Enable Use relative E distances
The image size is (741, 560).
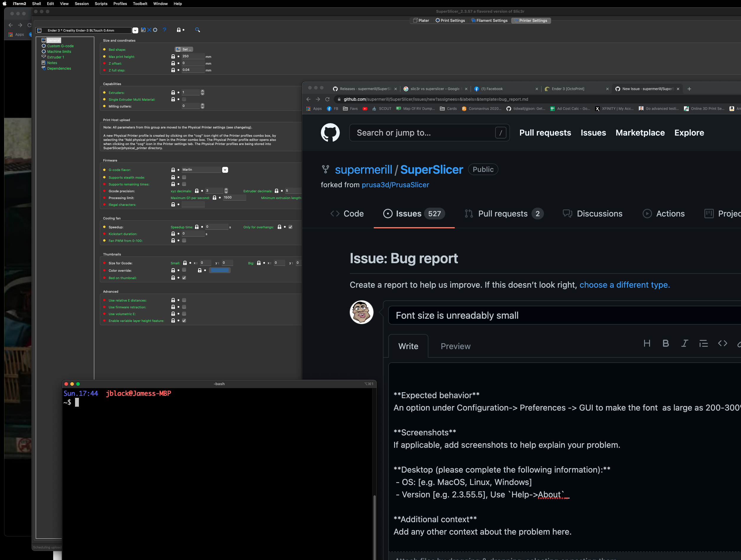click(184, 300)
